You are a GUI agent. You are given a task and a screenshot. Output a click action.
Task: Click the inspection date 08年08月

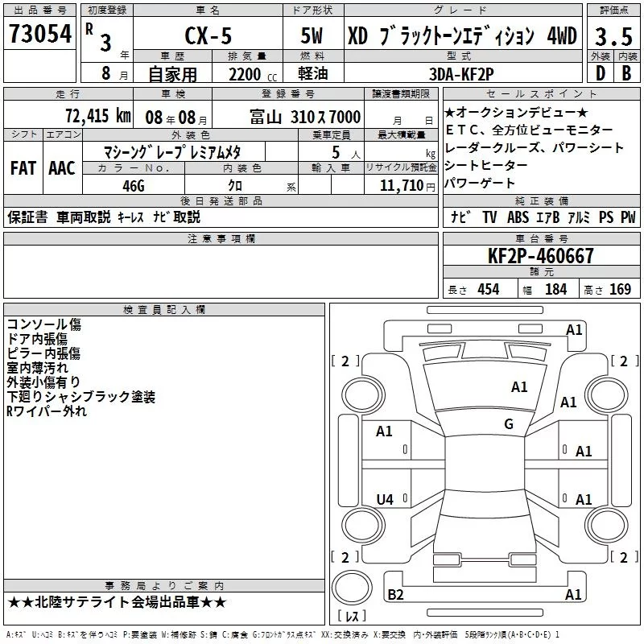(176, 118)
